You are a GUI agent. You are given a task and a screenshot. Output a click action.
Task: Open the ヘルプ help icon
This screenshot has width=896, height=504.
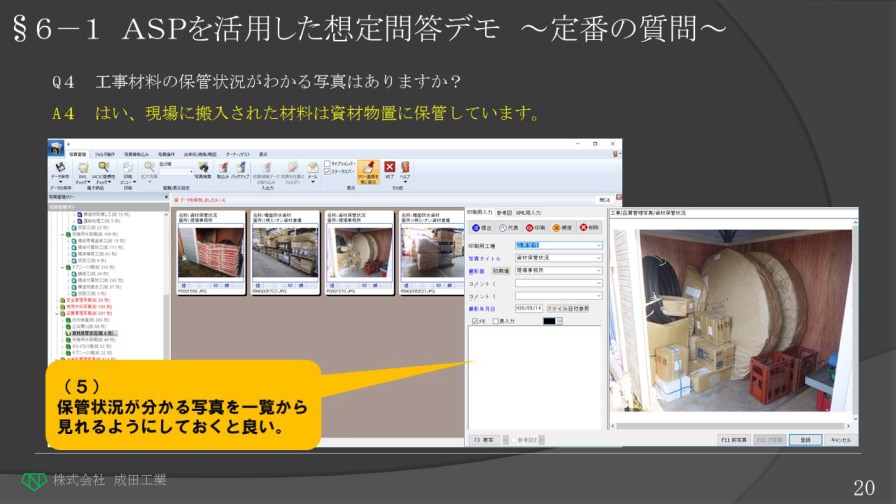pos(405,167)
